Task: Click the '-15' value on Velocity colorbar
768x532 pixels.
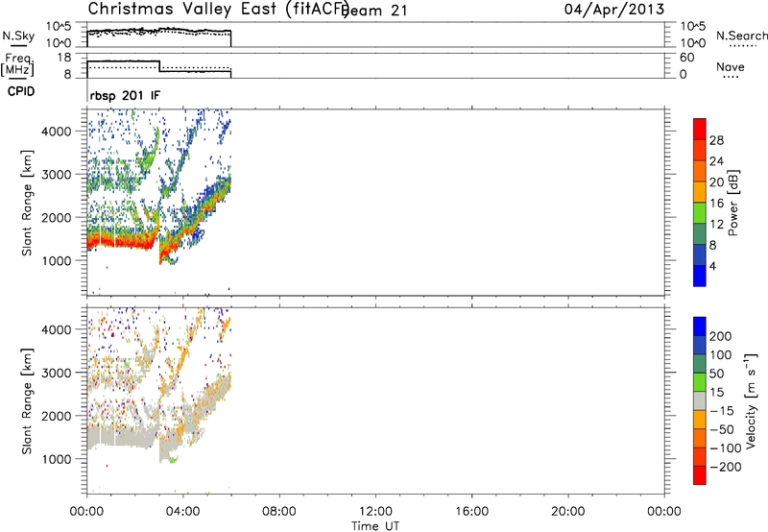Action: click(x=722, y=411)
